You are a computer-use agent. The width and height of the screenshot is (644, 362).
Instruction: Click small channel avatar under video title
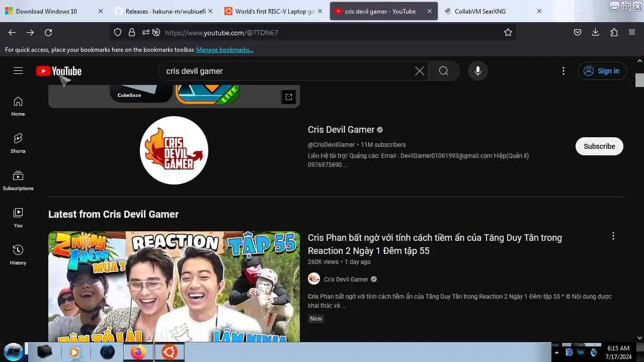(x=314, y=279)
